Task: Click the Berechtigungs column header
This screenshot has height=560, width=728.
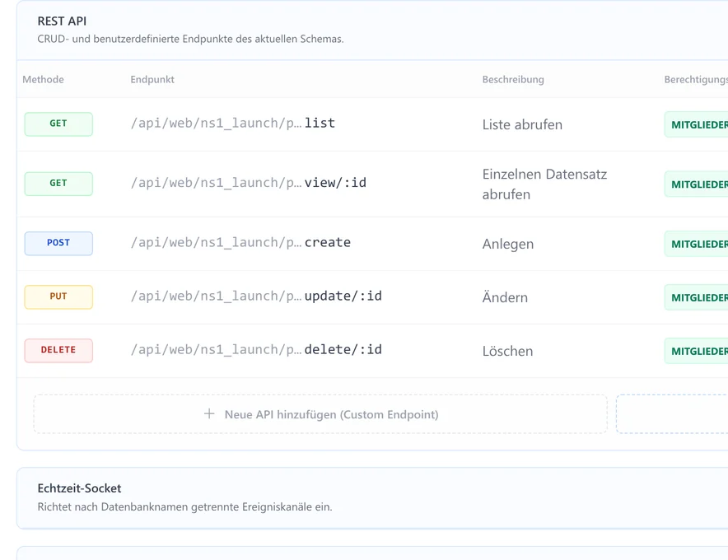Action: click(696, 79)
